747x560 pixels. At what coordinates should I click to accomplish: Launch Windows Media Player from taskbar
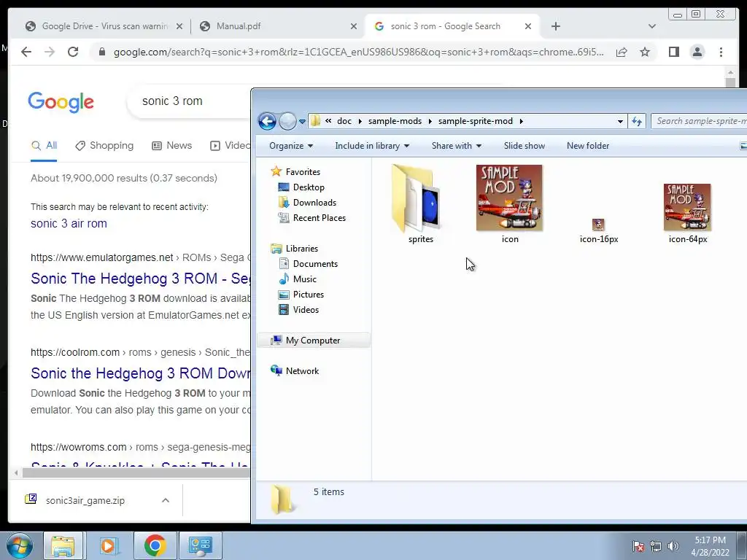click(108, 545)
